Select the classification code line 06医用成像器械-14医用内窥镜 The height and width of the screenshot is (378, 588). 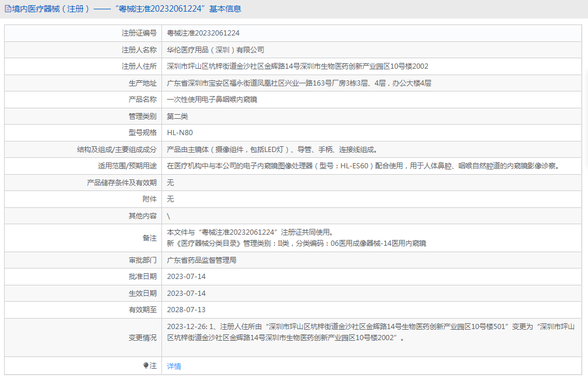tap(297, 243)
